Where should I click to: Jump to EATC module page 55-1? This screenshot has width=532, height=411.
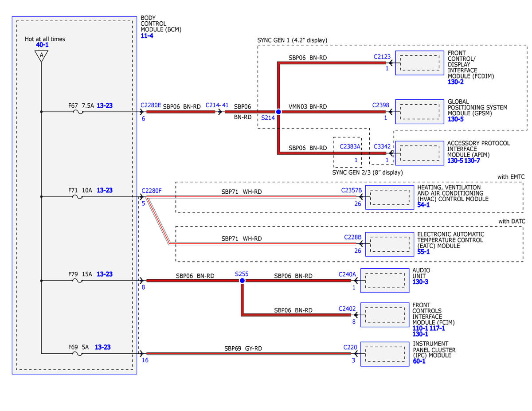[x=423, y=251]
